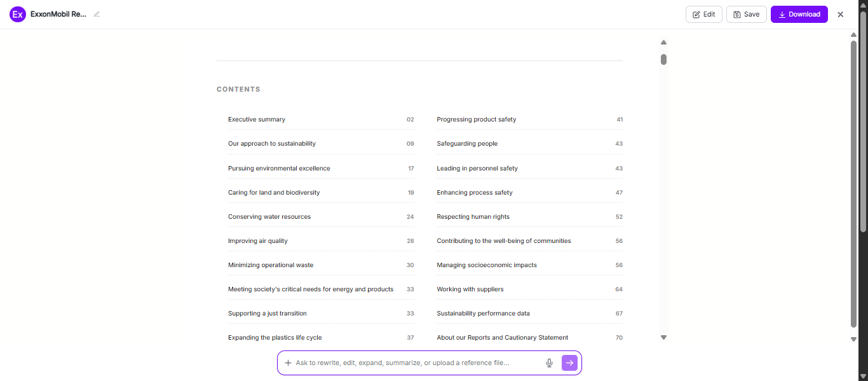
Task: Click 'Safeguarding people' entry
Action: click(467, 144)
